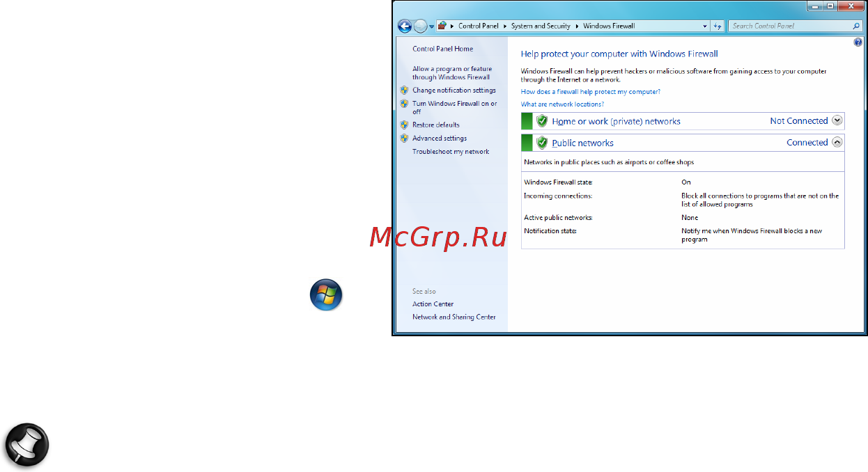The image size is (868, 472).
Task: Click the search magnifier icon
Action: [857, 26]
